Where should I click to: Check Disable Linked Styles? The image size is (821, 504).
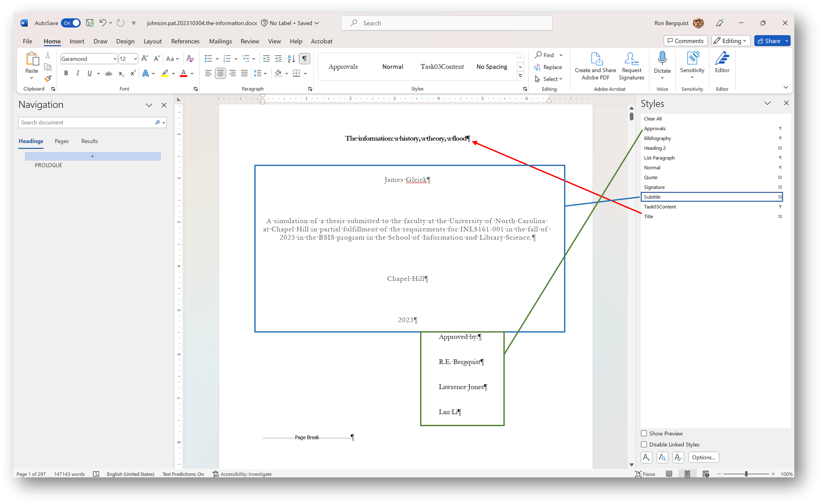[x=644, y=444]
